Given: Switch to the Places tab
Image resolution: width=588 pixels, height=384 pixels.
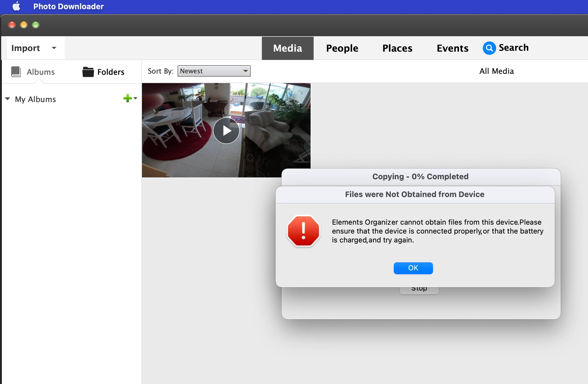Looking at the screenshot, I should click(397, 48).
